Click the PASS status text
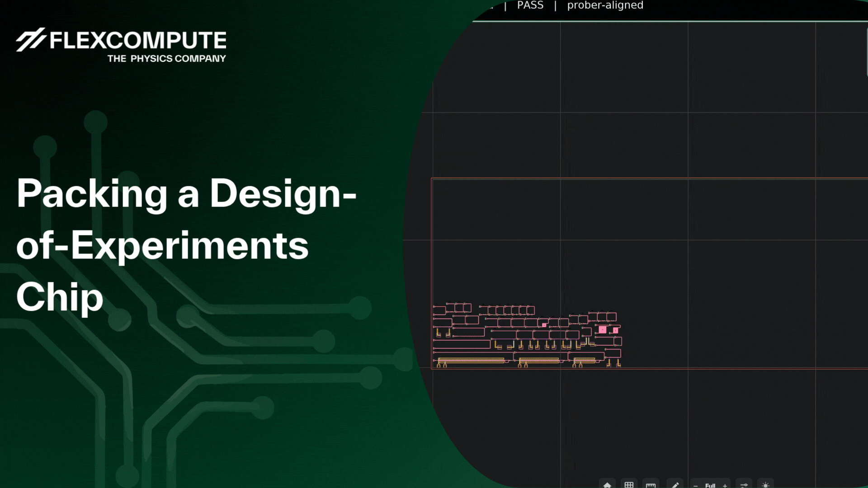868x488 pixels. point(530,5)
